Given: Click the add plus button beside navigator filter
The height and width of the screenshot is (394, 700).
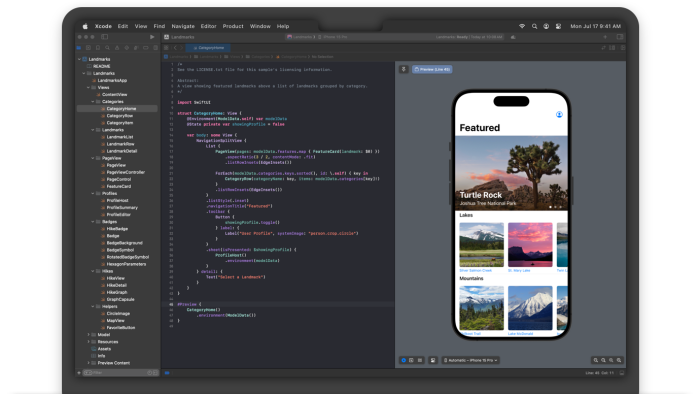Looking at the screenshot, I should click(79, 373).
